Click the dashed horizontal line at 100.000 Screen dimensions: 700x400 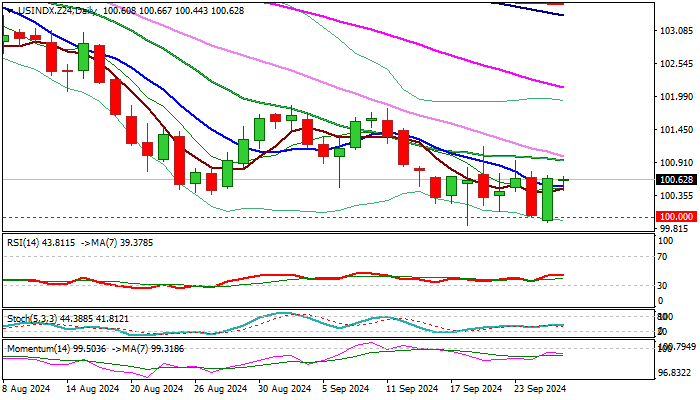300,217
